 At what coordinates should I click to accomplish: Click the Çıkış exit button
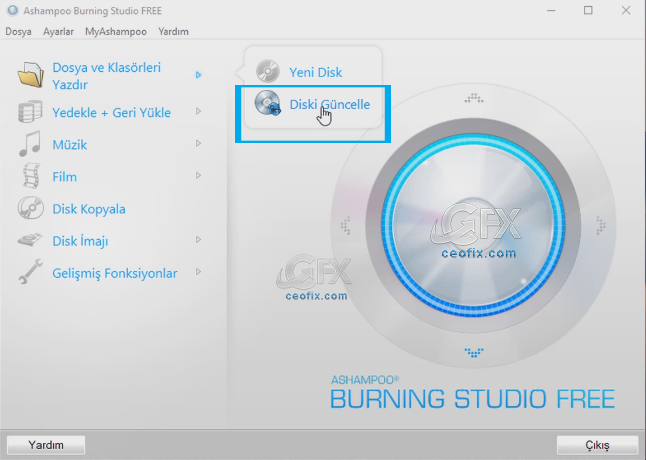click(x=597, y=445)
